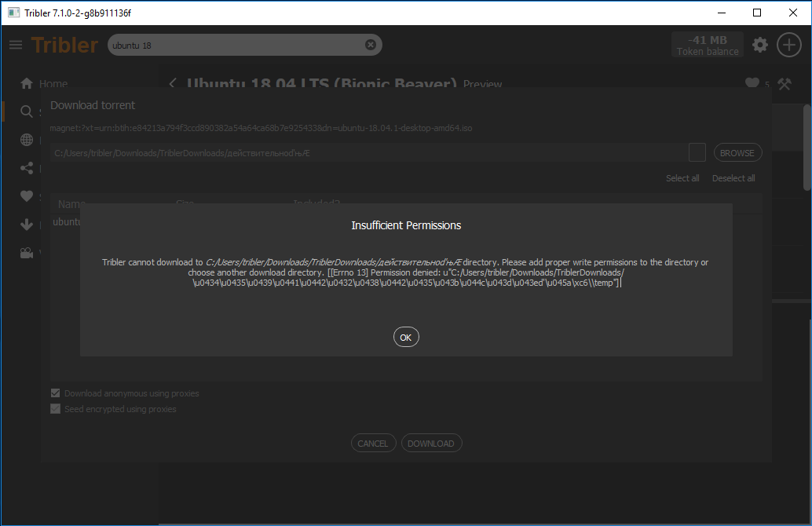Open Subscriptions via sidebar heart icon

click(26, 195)
